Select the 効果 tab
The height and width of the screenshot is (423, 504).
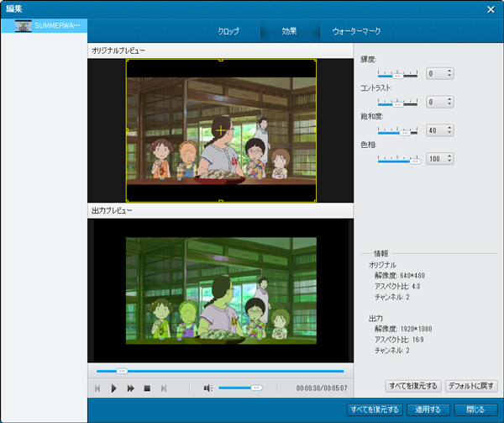tap(289, 31)
